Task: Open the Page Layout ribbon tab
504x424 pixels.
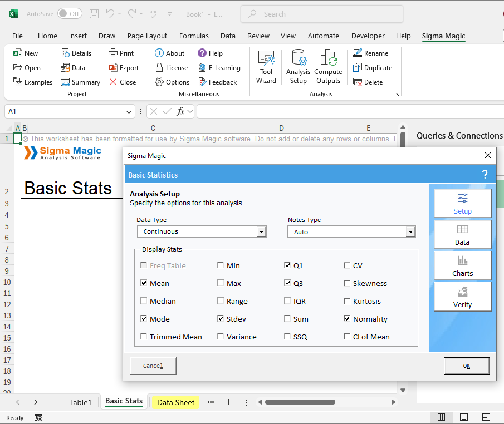Action: pyautogui.click(x=147, y=36)
